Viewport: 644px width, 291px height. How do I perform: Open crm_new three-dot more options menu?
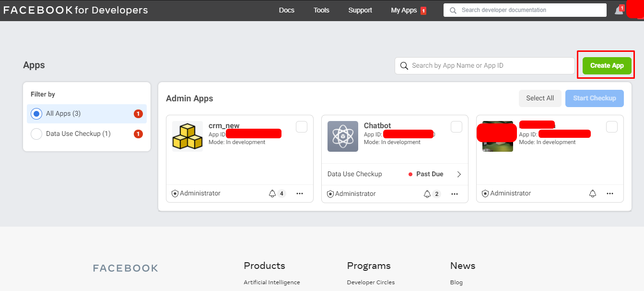[300, 194]
